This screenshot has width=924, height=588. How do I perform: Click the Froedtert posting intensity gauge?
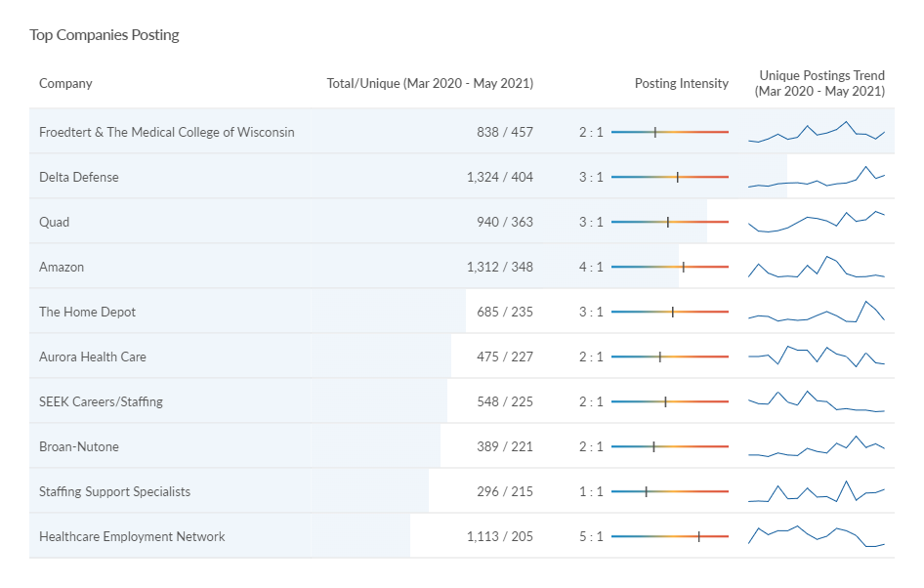670,132
